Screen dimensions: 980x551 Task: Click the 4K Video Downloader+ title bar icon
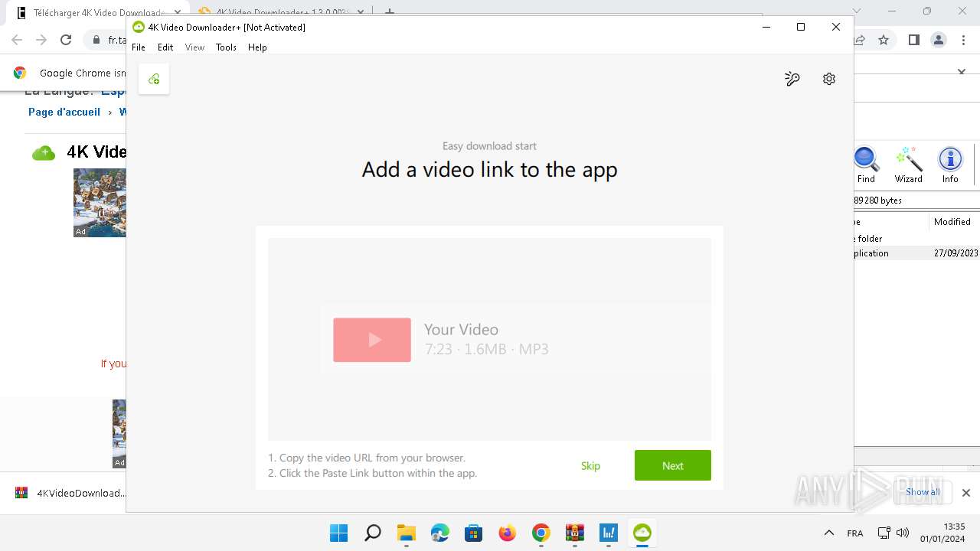(139, 27)
